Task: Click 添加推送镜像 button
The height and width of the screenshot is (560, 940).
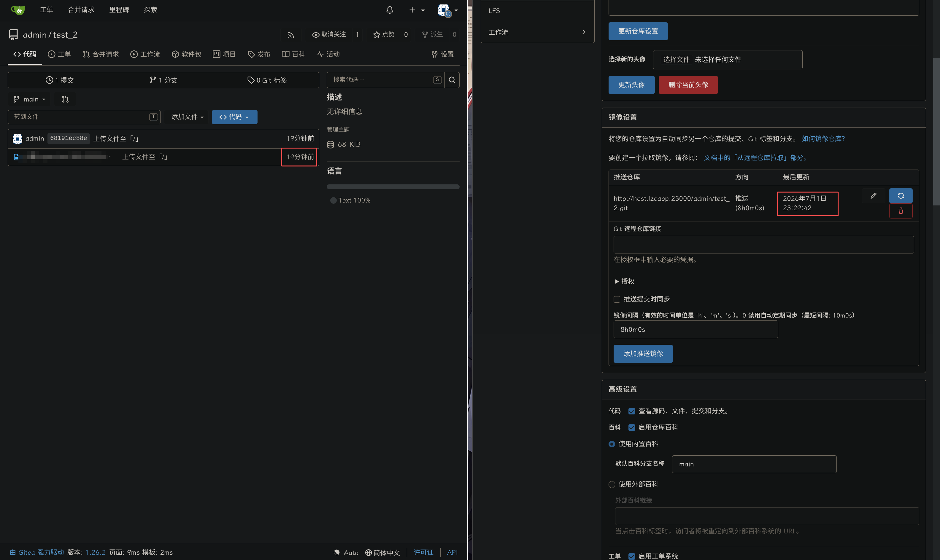Action: point(643,354)
